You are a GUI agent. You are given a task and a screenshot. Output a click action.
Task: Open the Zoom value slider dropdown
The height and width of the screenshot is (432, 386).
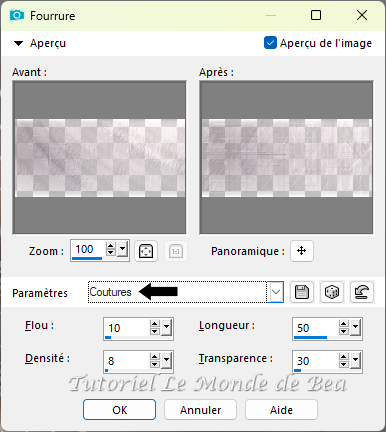[123, 249]
